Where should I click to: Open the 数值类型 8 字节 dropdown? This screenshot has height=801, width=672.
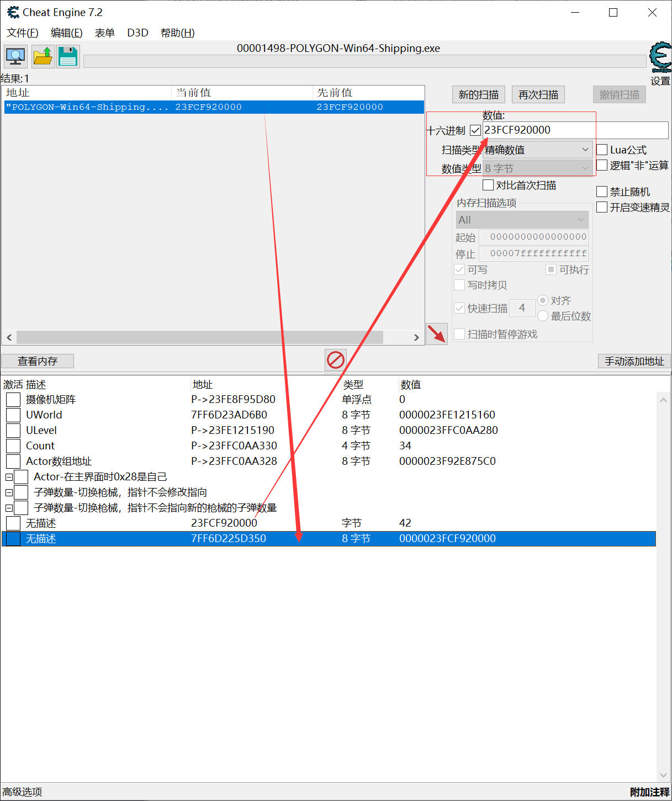coord(537,168)
